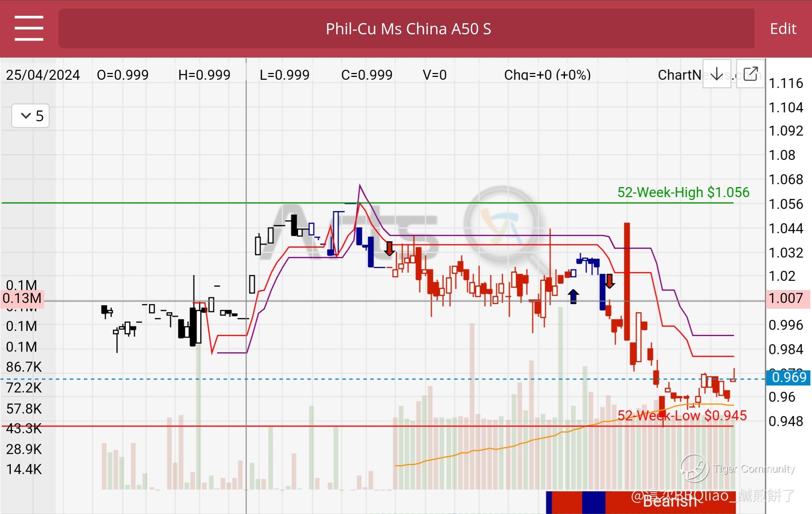
Task: Click the pink 1.007 crosshair price tag
Action: (788, 298)
